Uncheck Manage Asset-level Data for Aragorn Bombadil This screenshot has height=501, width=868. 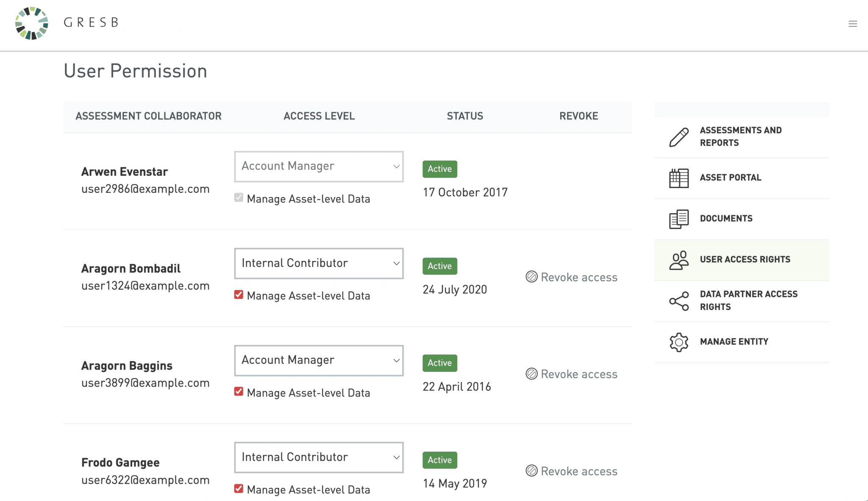[x=239, y=295]
